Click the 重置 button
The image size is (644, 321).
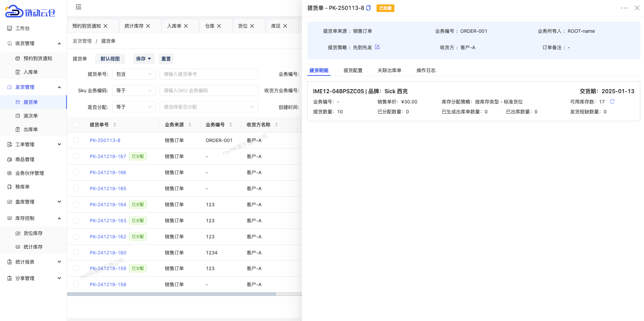click(x=166, y=59)
